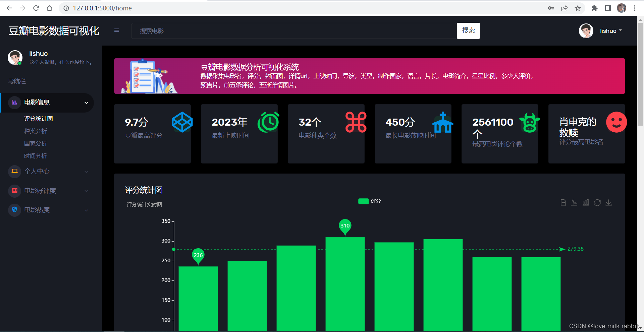Open the browser three-dot menu

[x=635, y=8]
